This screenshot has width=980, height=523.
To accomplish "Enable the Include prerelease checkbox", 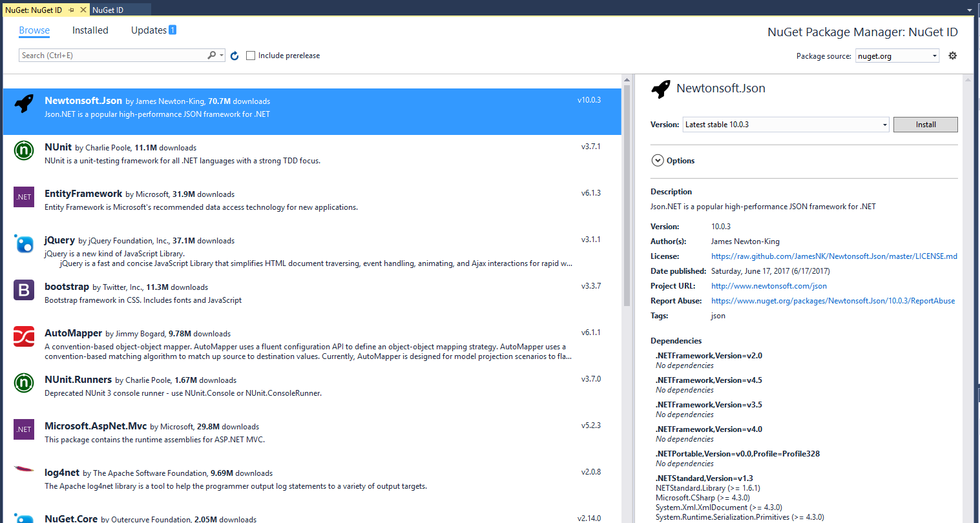I will point(251,56).
